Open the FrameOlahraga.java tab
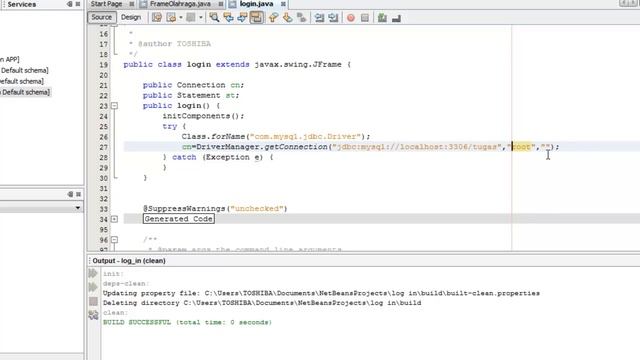The height and width of the screenshot is (360, 640). click(180, 4)
